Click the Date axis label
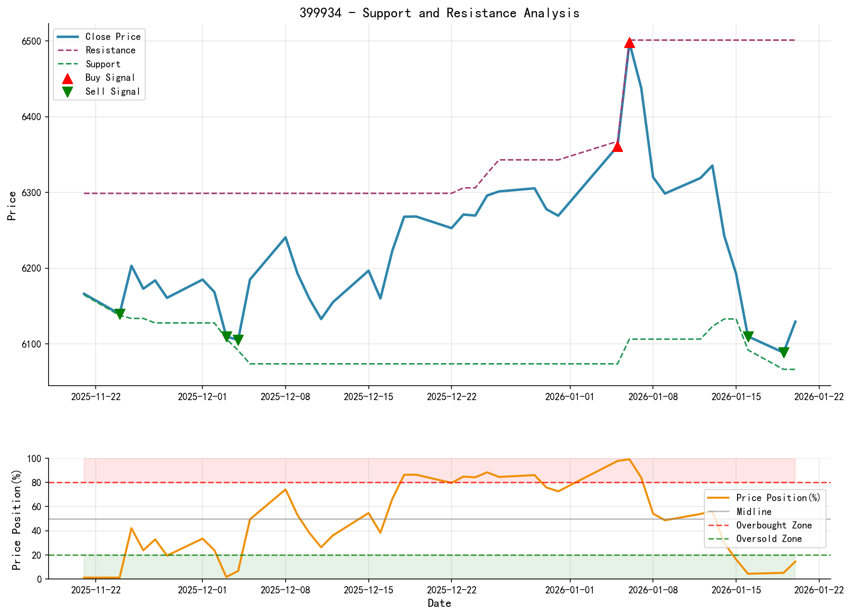Image resolution: width=851 pixels, height=616 pixels. click(440, 603)
